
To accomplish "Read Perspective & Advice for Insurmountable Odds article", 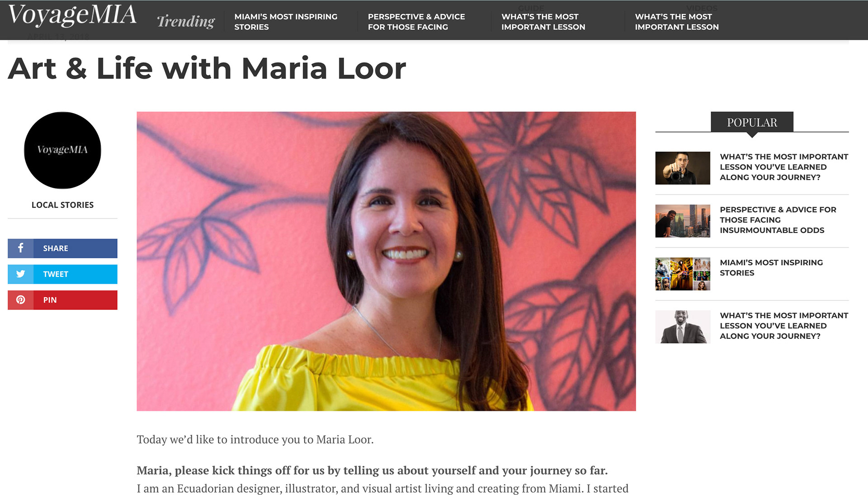I will pyautogui.click(x=778, y=220).
